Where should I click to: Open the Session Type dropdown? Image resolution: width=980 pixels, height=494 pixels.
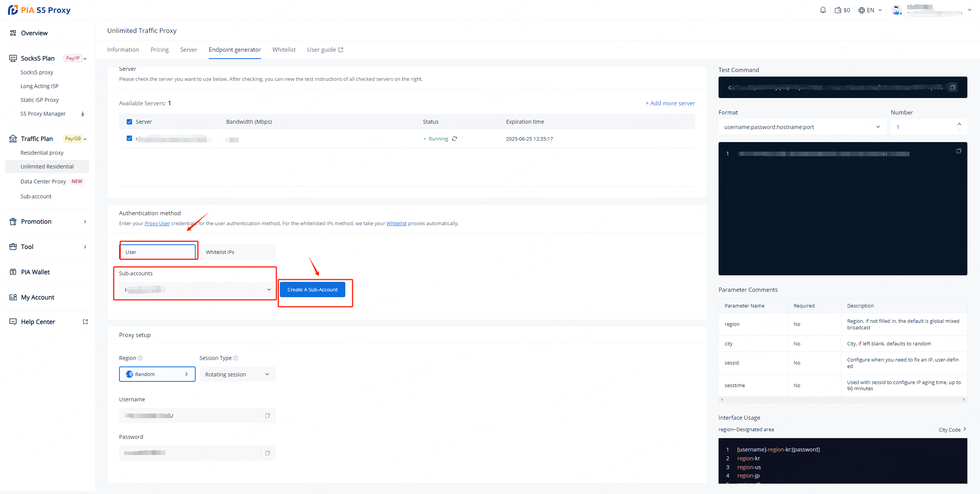click(237, 374)
